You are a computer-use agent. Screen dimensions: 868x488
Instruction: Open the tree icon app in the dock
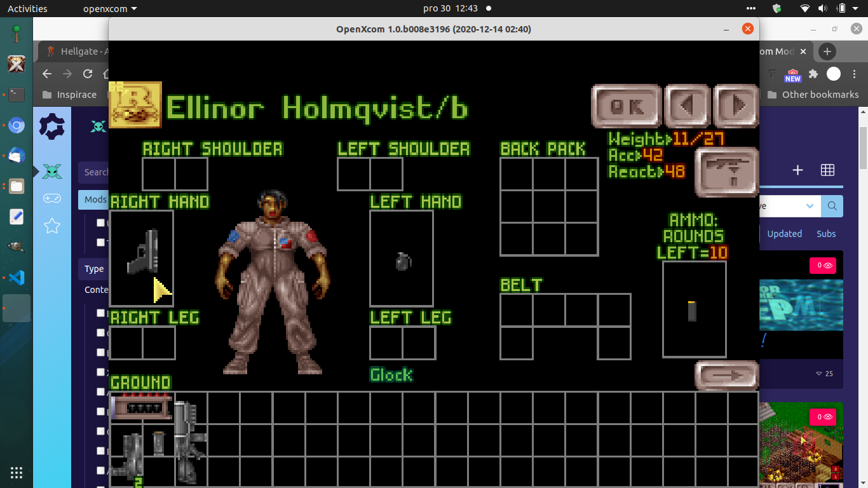17,34
